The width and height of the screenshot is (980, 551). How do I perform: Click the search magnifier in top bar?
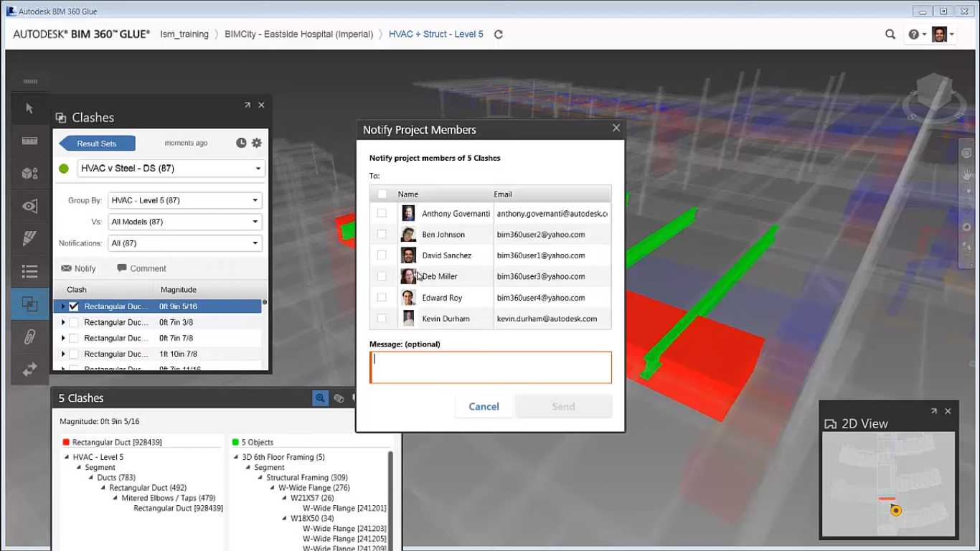[x=890, y=34]
